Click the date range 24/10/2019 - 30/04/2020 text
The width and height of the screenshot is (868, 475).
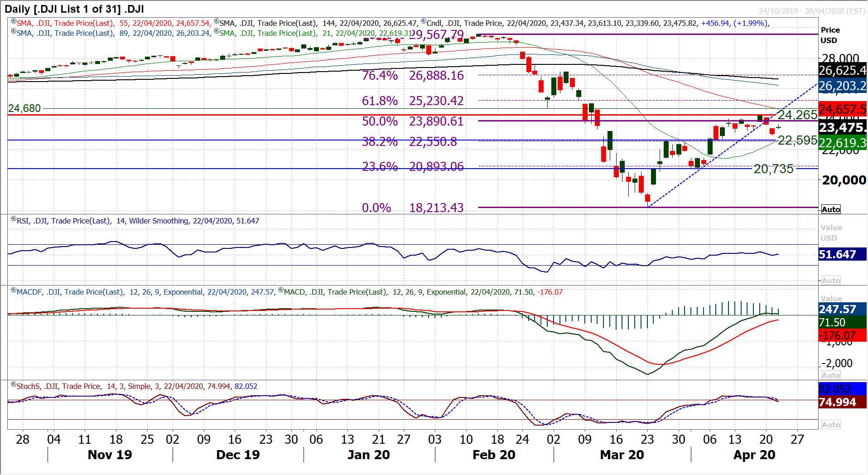click(x=813, y=11)
